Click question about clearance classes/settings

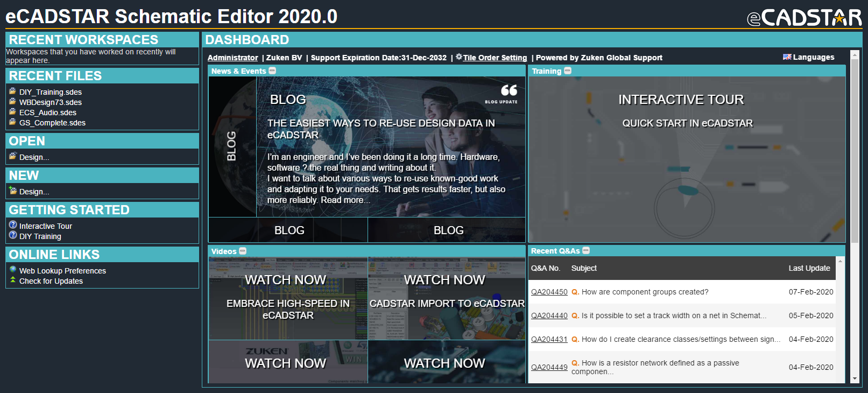pyautogui.click(x=681, y=339)
